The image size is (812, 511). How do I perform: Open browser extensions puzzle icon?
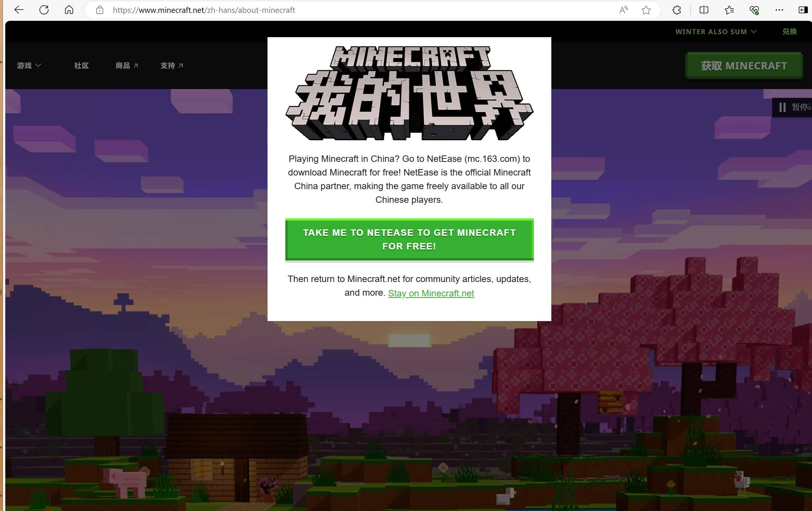click(677, 10)
